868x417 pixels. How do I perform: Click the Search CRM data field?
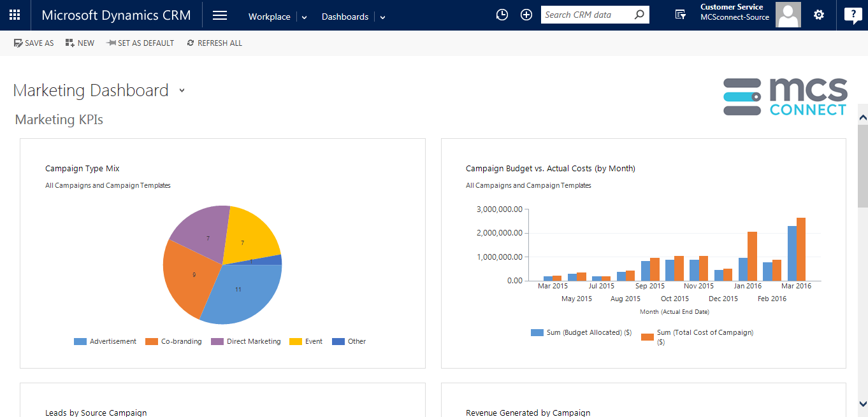pyautogui.click(x=585, y=15)
